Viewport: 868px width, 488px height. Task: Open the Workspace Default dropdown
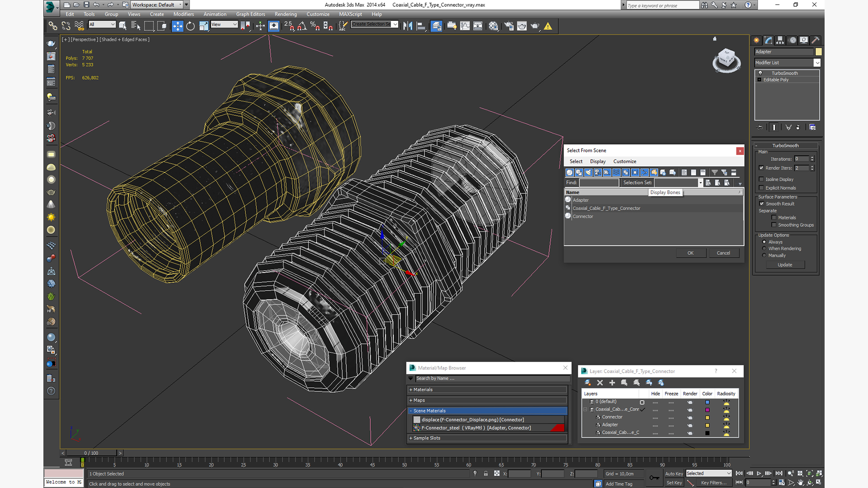[157, 5]
